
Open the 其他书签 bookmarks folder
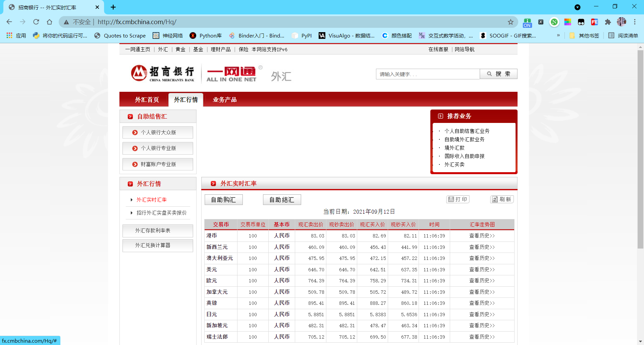(x=584, y=36)
